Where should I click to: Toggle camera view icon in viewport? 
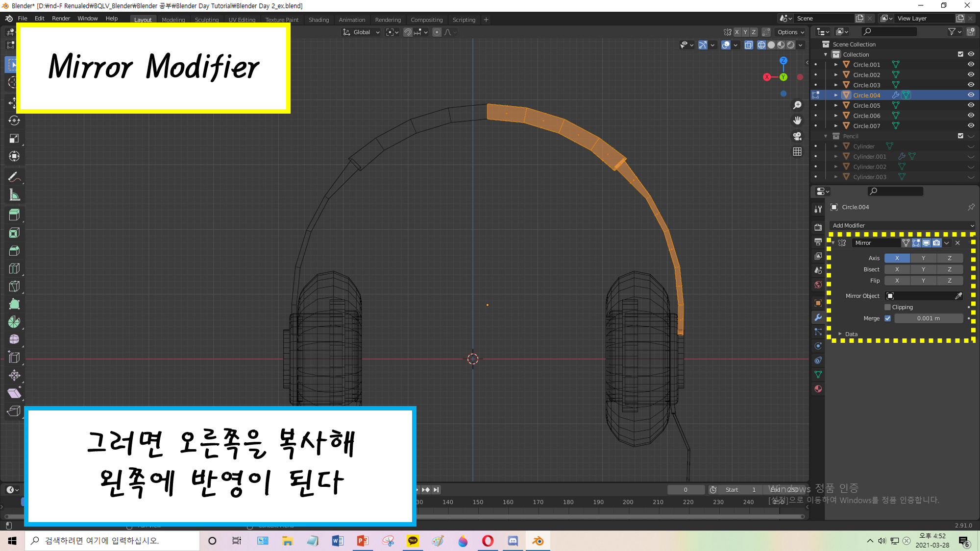pyautogui.click(x=797, y=136)
